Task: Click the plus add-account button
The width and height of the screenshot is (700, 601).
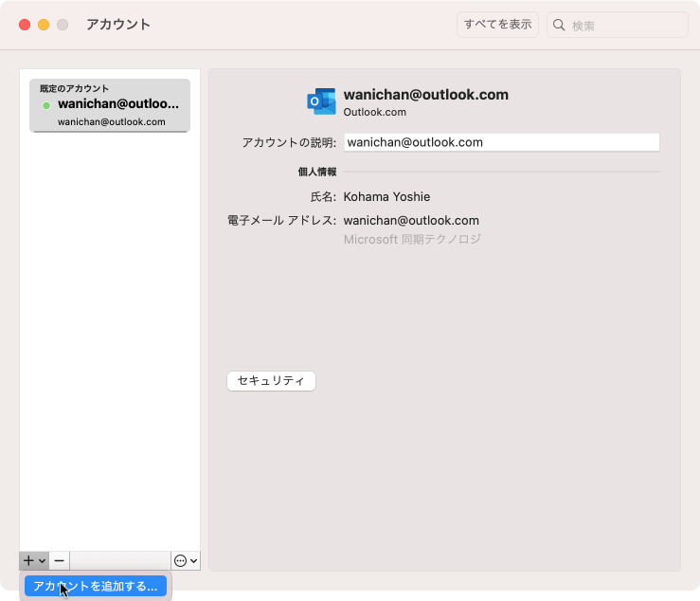Action: (34, 560)
